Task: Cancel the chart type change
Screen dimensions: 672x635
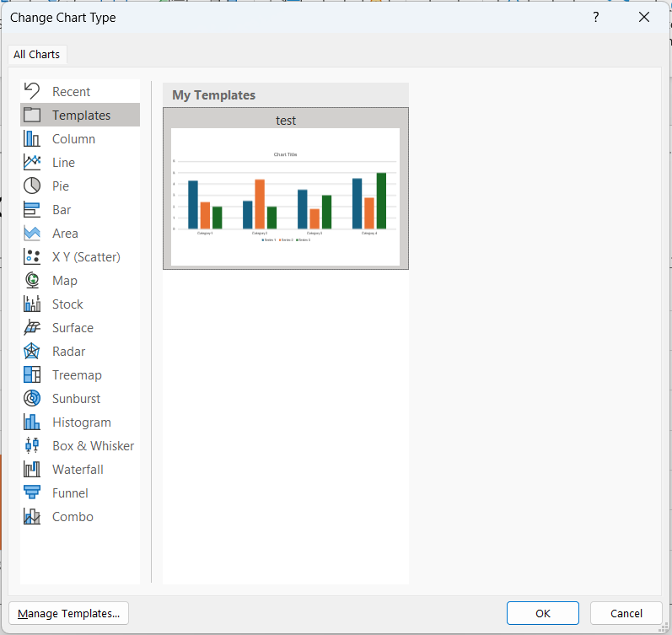Action: pyautogui.click(x=626, y=613)
